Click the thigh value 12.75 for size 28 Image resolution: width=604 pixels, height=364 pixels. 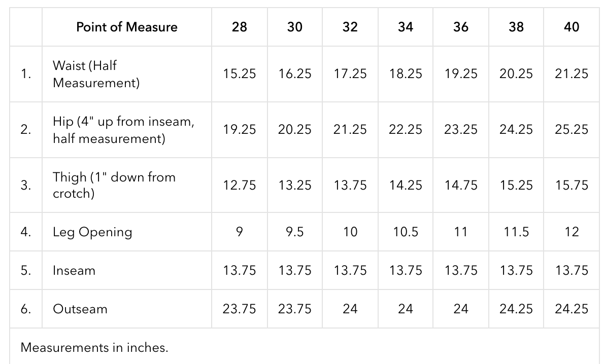coord(239,185)
